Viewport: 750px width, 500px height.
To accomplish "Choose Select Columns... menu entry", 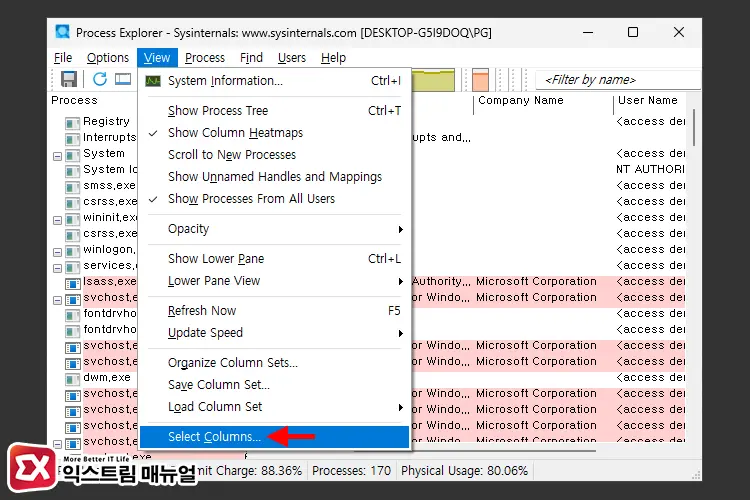I will click(275, 436).
